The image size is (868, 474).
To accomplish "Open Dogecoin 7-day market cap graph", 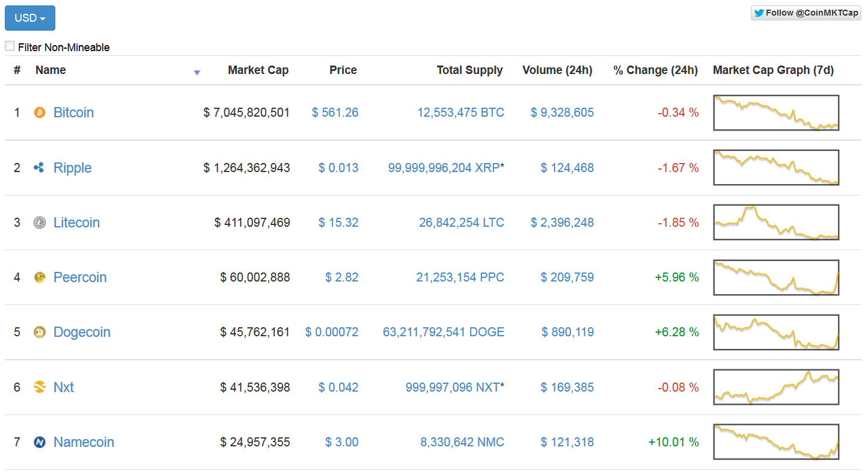I will tap(776, 332).
